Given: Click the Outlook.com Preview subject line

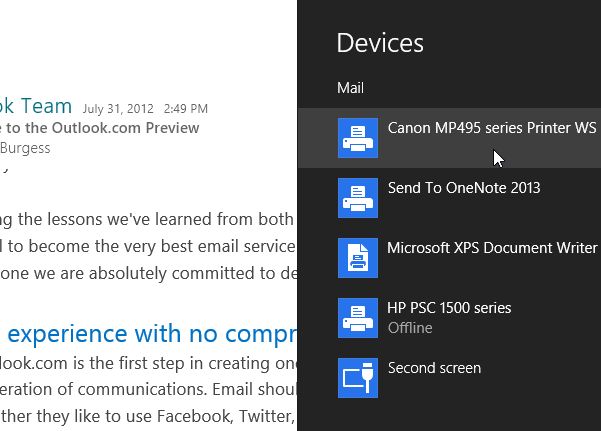Looking at the screenshot, I should click(x=100, y=128).
